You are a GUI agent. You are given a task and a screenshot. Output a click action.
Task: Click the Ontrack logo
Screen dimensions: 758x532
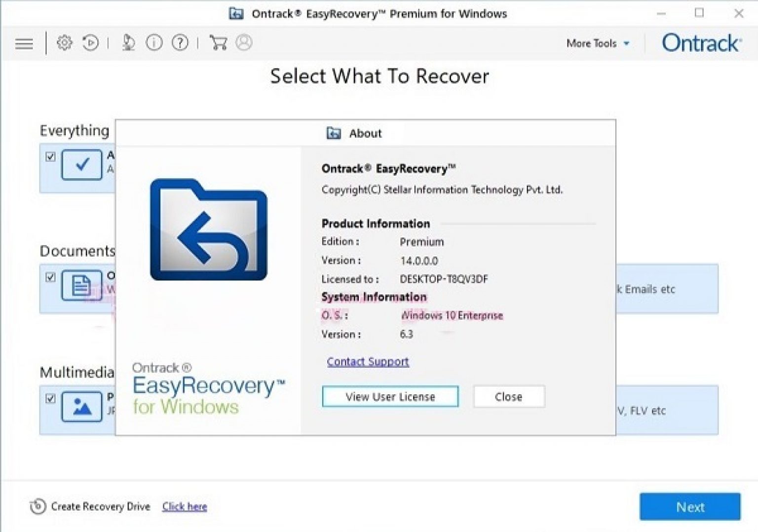point(701,43)
